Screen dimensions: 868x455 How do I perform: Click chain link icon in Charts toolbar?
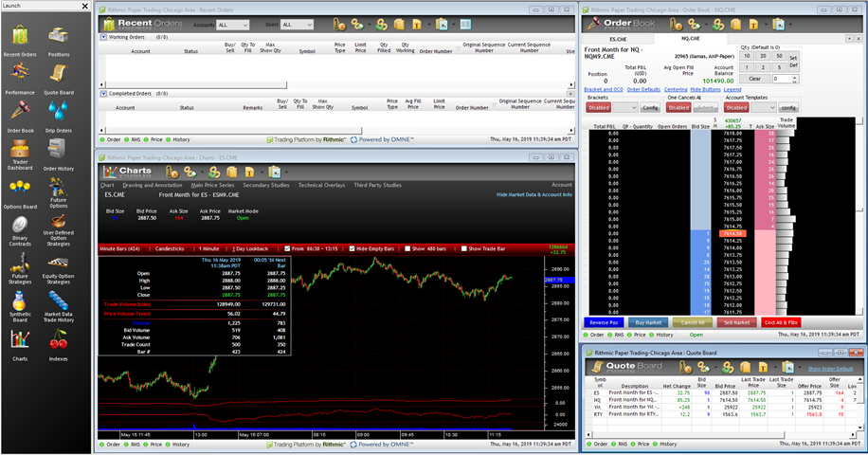(190, 172)
